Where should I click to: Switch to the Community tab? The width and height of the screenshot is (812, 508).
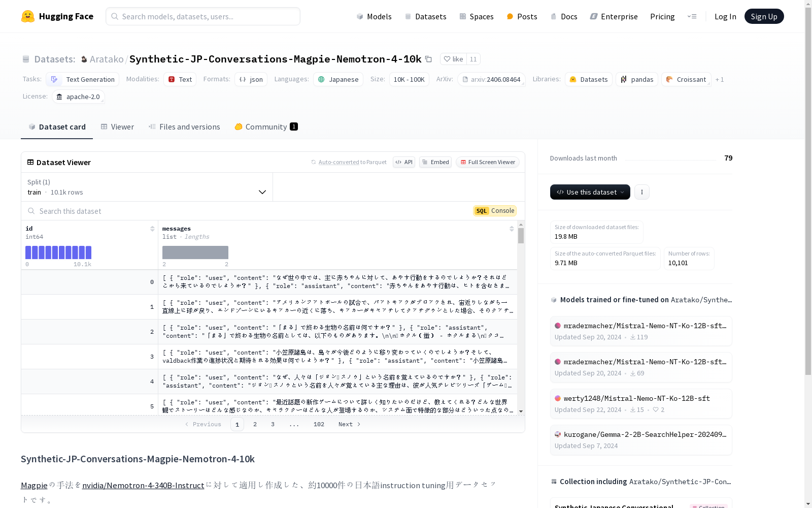tap(266, 127)
